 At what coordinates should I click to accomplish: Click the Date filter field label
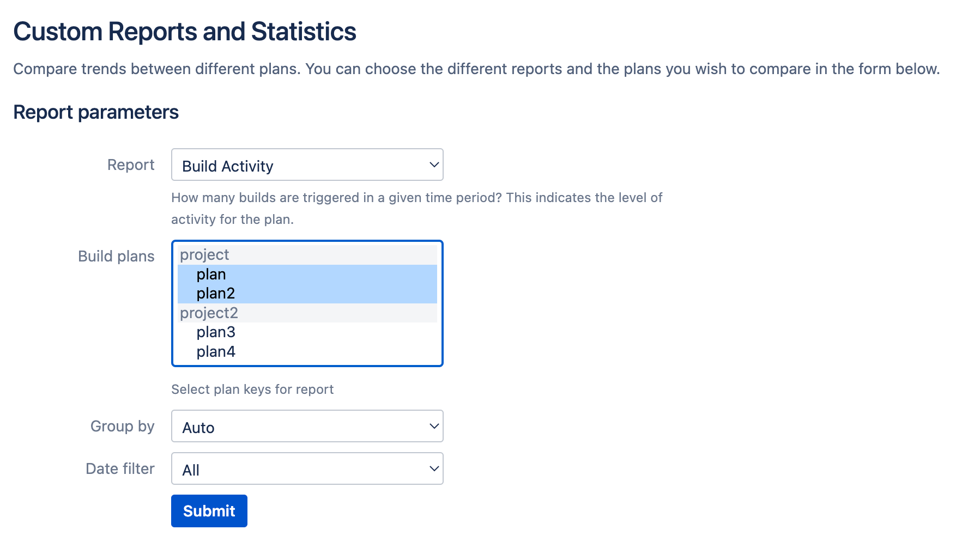click(120, 468)
